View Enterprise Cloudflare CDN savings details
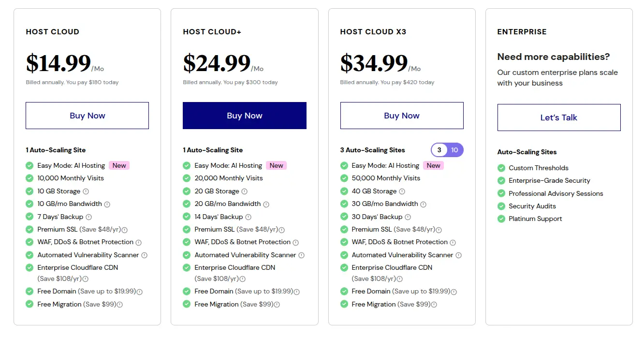 (x=85, y=279)
